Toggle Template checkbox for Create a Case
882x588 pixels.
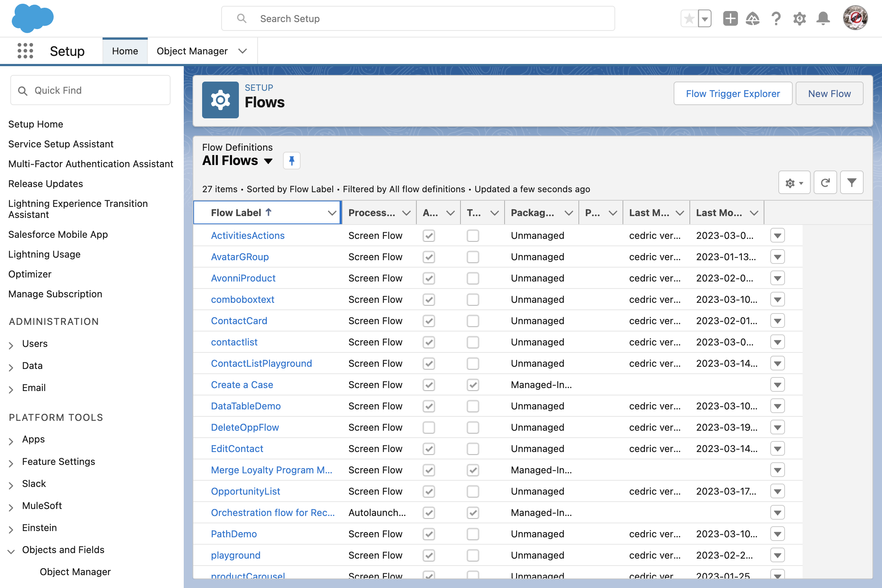(x=473, y=385)
